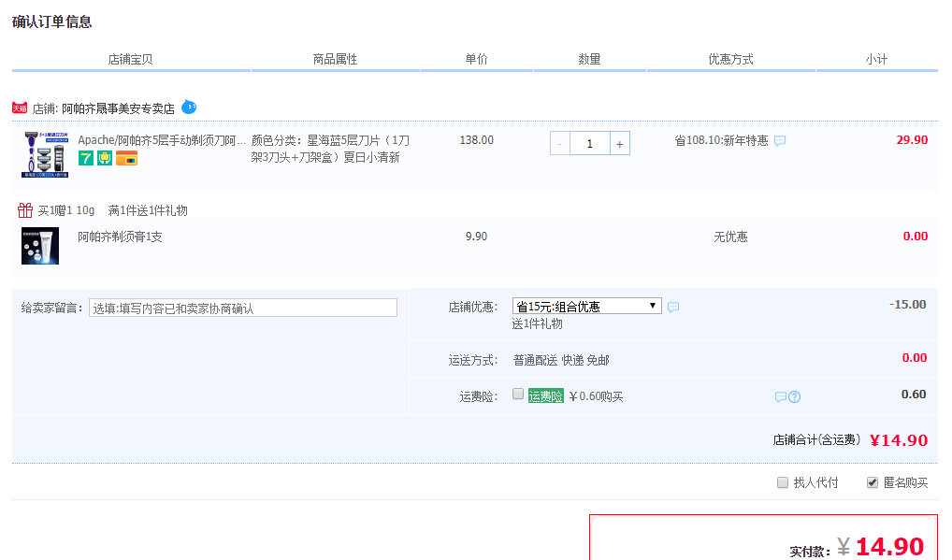The image size is (952, 560).
Task: Click the green 运费险 label badge
Action: click(x=546, y=396)
